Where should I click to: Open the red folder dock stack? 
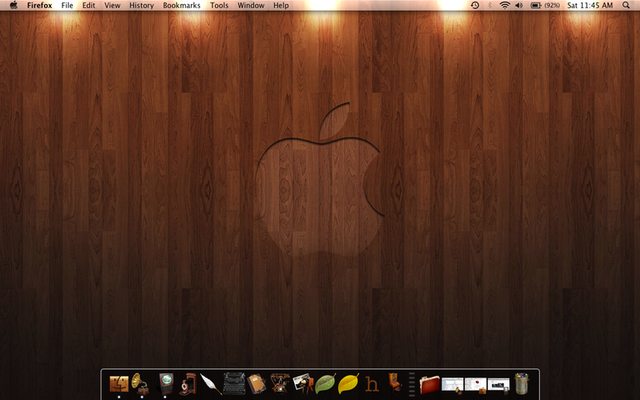pyautogui.click(x=429, y=385)
